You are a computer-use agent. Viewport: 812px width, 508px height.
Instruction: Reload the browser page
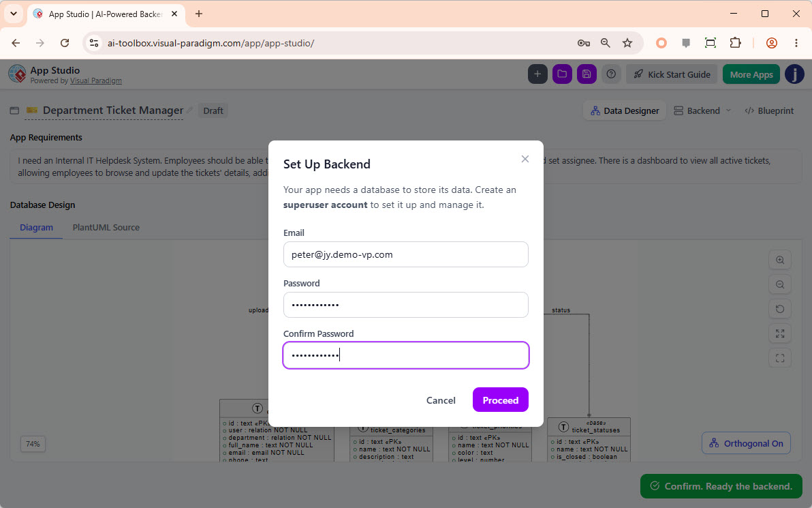pyautogui.click(x=65, y=43)
